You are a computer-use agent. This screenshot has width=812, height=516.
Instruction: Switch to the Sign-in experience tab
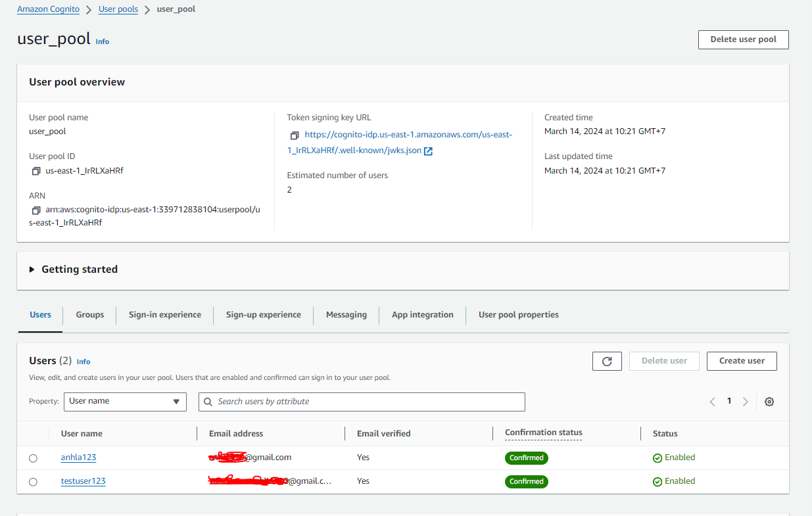165,315
